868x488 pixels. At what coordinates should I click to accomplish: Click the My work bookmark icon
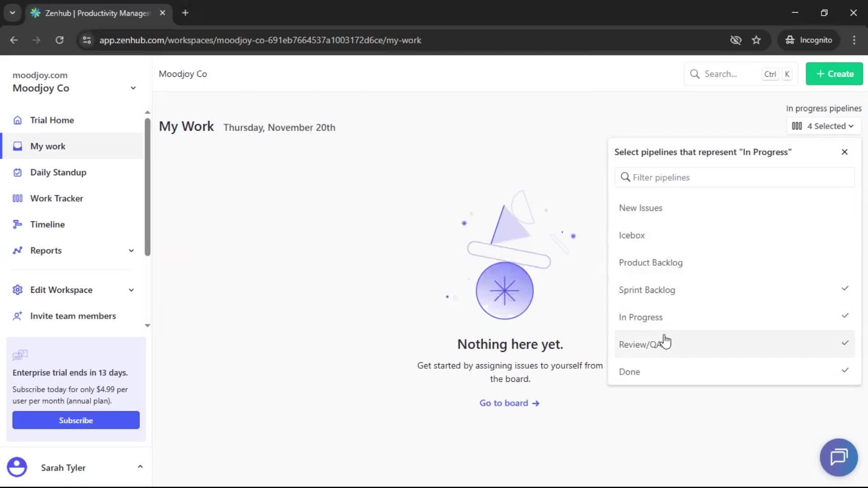(x=17, y=146)
